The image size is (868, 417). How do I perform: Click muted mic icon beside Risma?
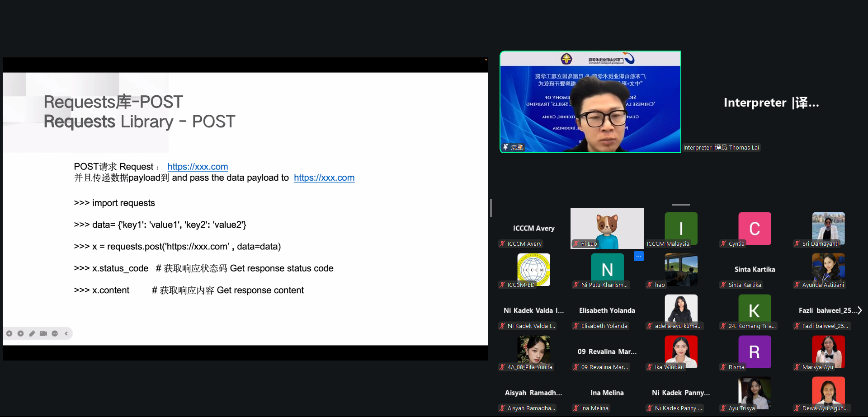pos(723,367)
